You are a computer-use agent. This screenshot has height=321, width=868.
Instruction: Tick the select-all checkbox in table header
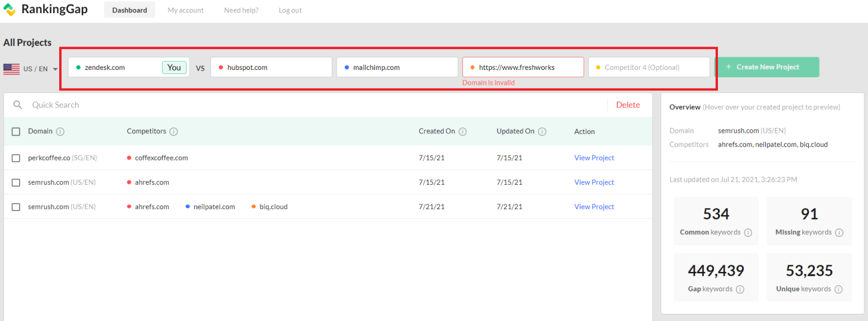coord(16,132)
